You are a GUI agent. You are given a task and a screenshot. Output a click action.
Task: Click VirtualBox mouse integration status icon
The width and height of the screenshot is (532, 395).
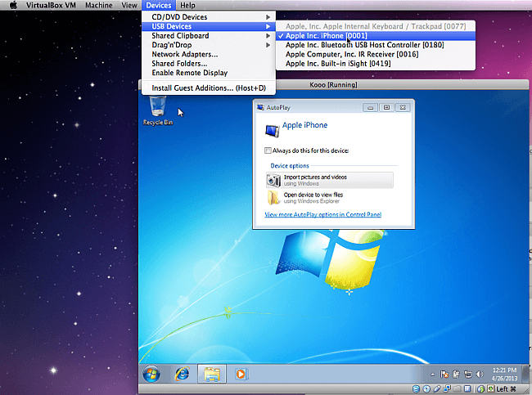pyautogui.click(x=480, y=389)
